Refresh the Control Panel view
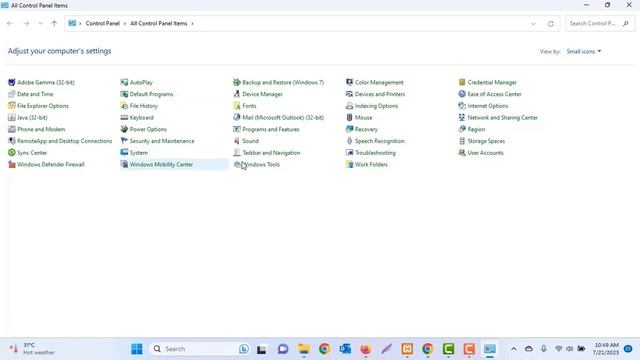This screenshot has height=360, width=640. click(551, 24)
